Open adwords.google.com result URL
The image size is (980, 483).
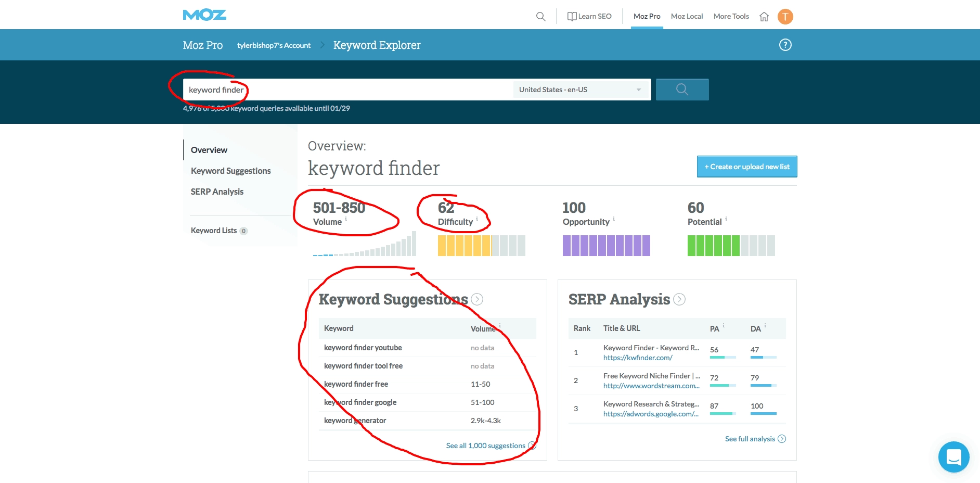pos(651,414)
